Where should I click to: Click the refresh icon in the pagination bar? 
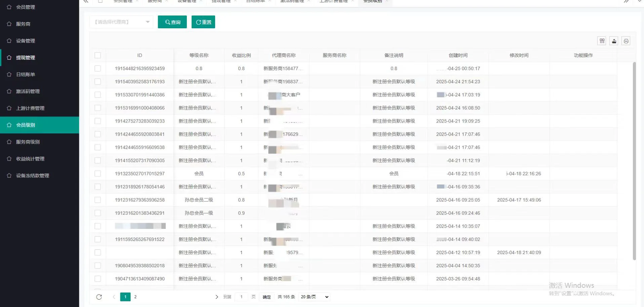[99, 297]
